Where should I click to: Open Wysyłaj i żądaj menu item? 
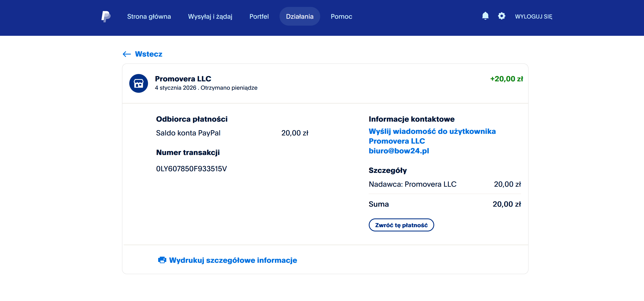[210, 16]
